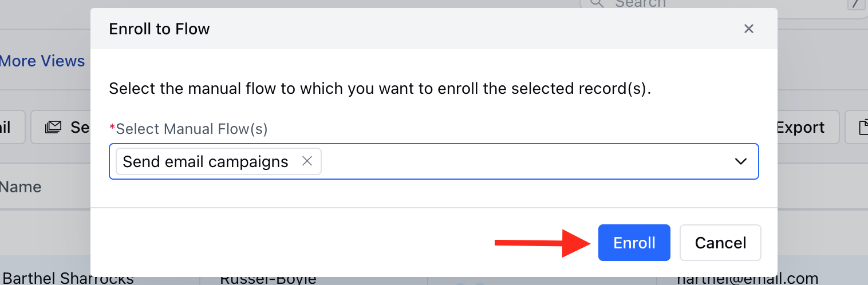Open the Barthel Sharrocks record
Image resolution: width=868 pixels, height=285 pixels.
pos(68,279)
